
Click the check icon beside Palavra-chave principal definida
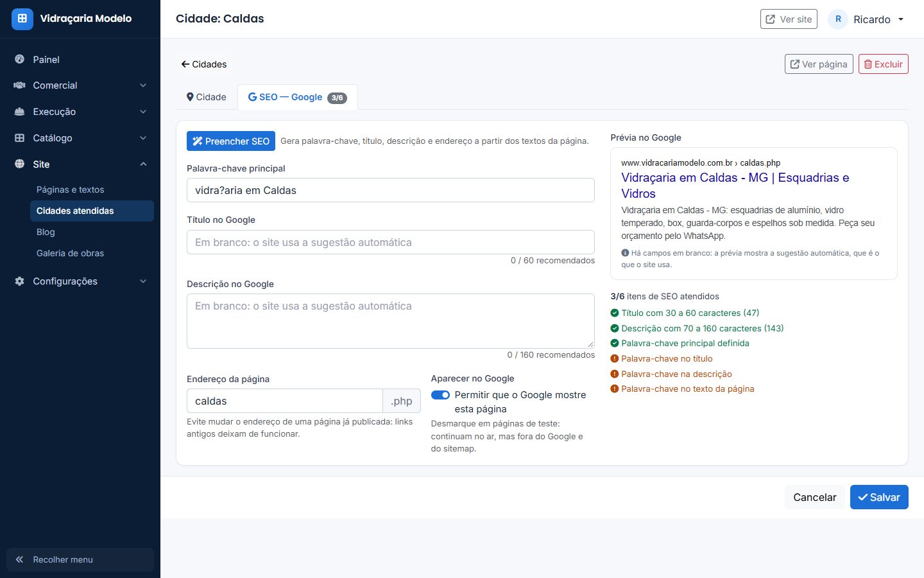tap(615, 344)
